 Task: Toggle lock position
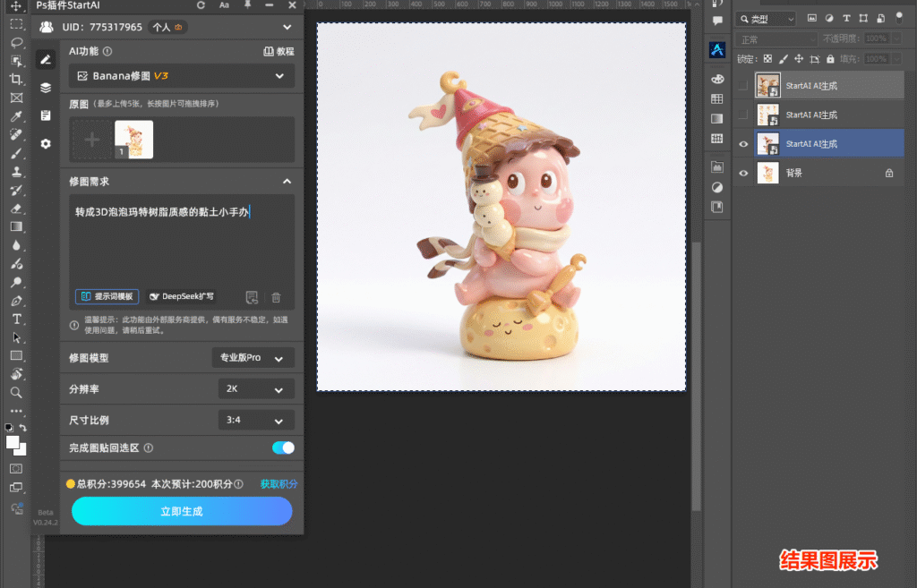(x=798, y=59)
